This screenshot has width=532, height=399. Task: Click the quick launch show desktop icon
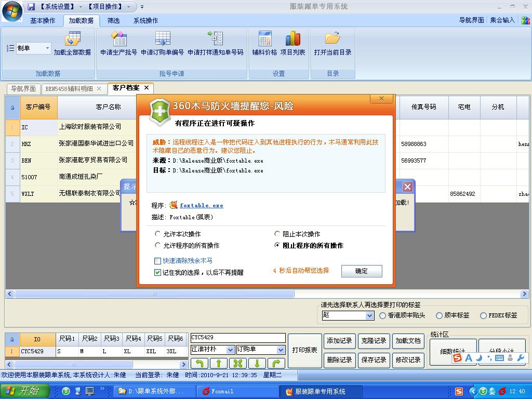pos(90,391)
